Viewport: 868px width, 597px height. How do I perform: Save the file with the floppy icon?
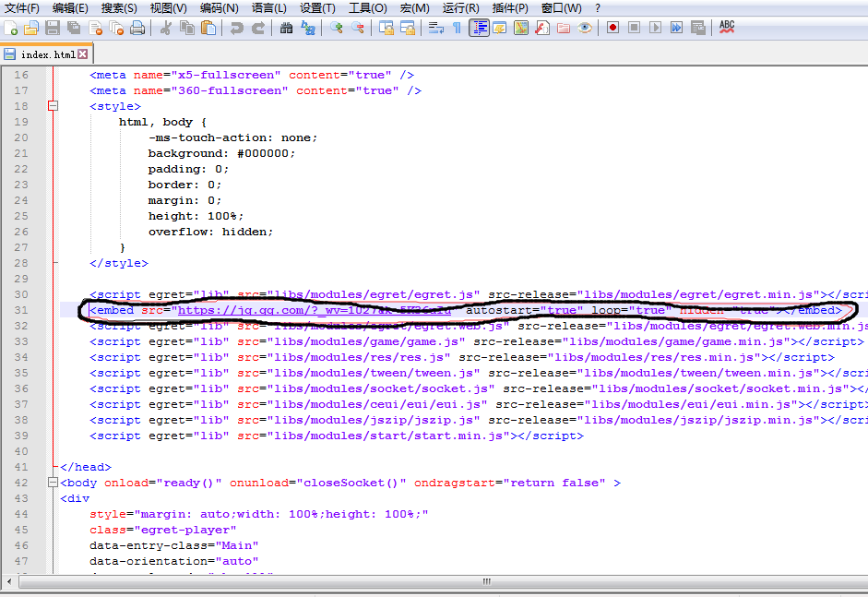[53, 28]
